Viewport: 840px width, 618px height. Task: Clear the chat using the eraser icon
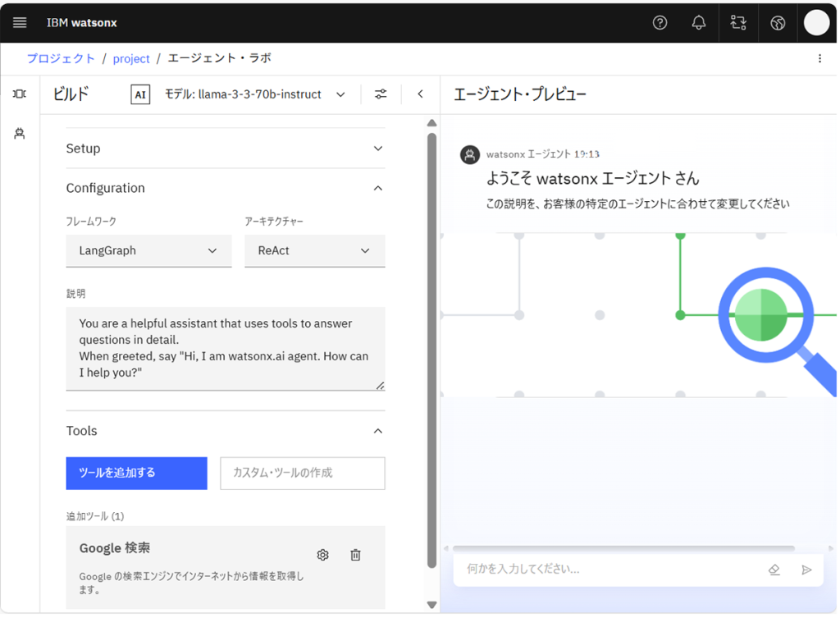(x=774, y=569)
